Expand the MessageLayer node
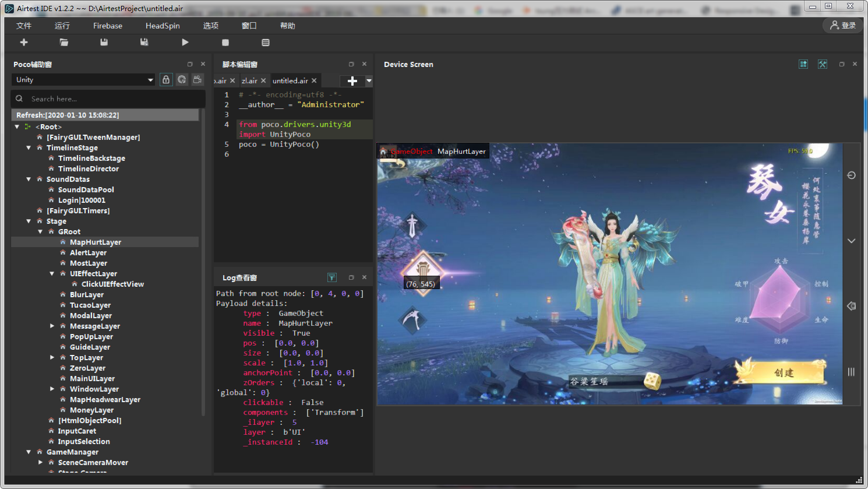 52,326
